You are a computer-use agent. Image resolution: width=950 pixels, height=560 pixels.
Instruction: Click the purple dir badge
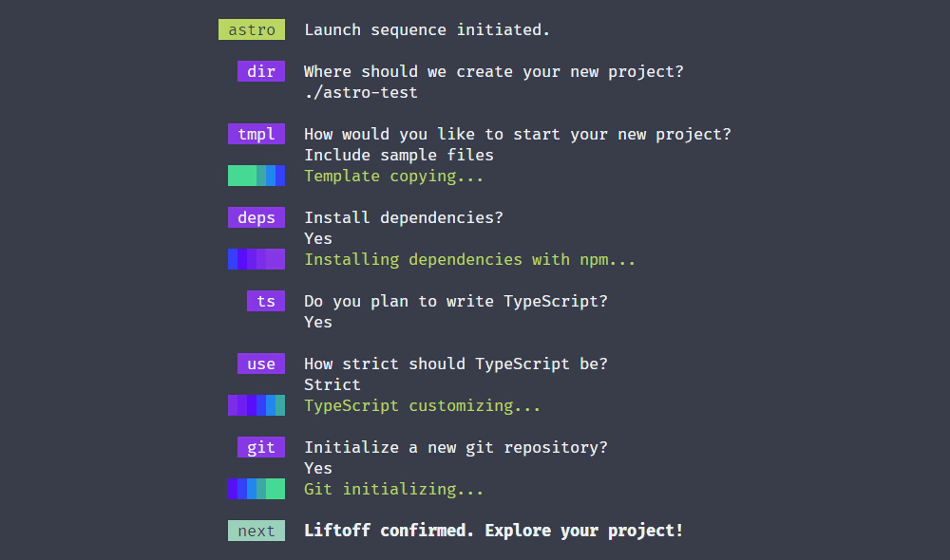click(261, 71)
